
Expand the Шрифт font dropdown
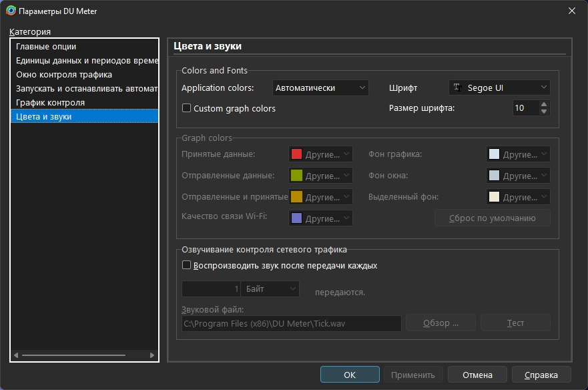(499, 87)
